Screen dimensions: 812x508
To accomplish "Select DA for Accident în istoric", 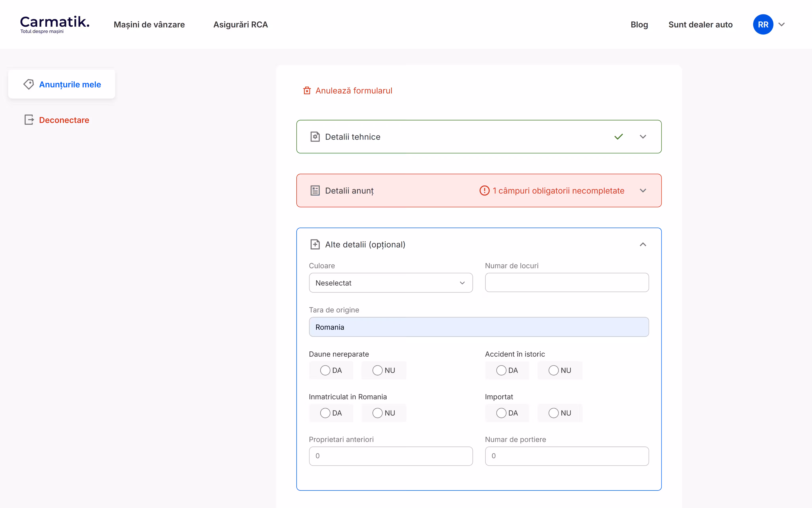I will point(507,370).
